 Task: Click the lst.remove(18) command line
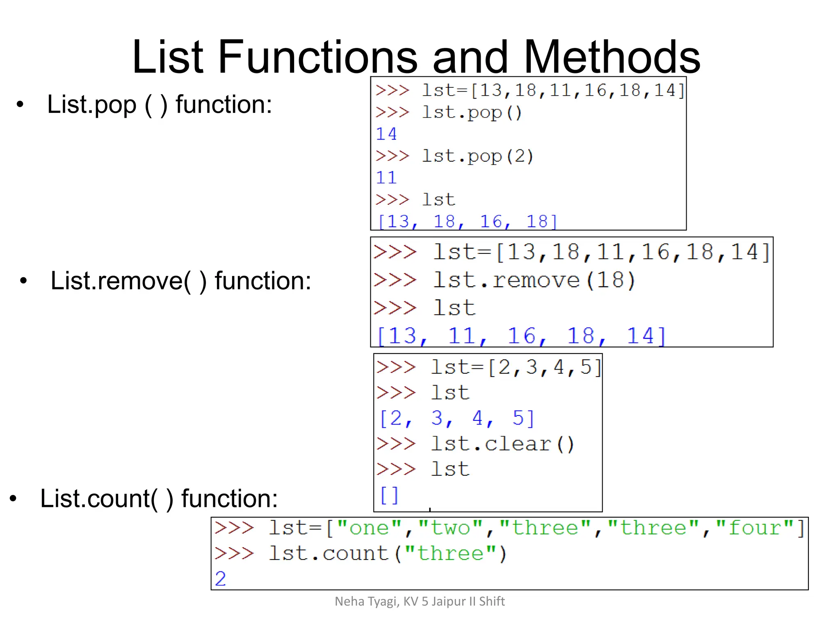coord(534,281)
